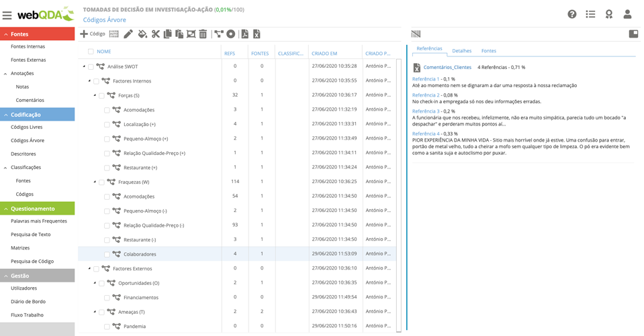Tick the select-all checkbox beside NOME
Image resolution: width=644 pixels, height=336 pixels.
pyautogui.click(x=91, y=51)
